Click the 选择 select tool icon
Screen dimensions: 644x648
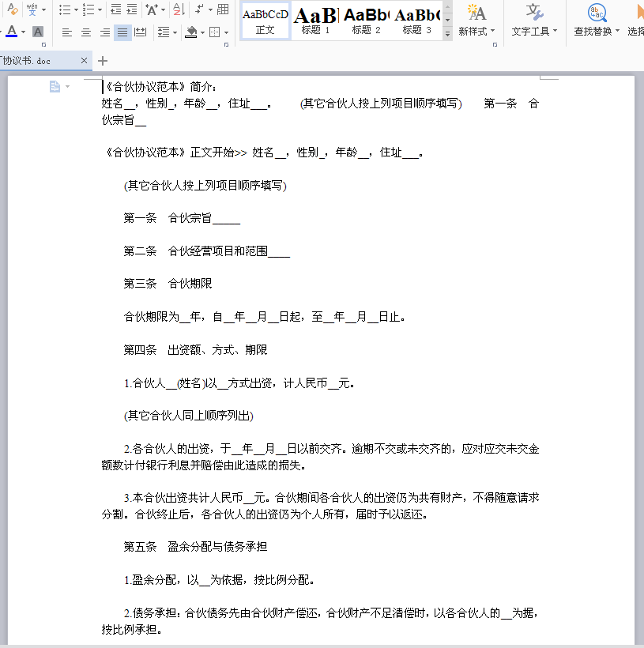click(639, 13)
